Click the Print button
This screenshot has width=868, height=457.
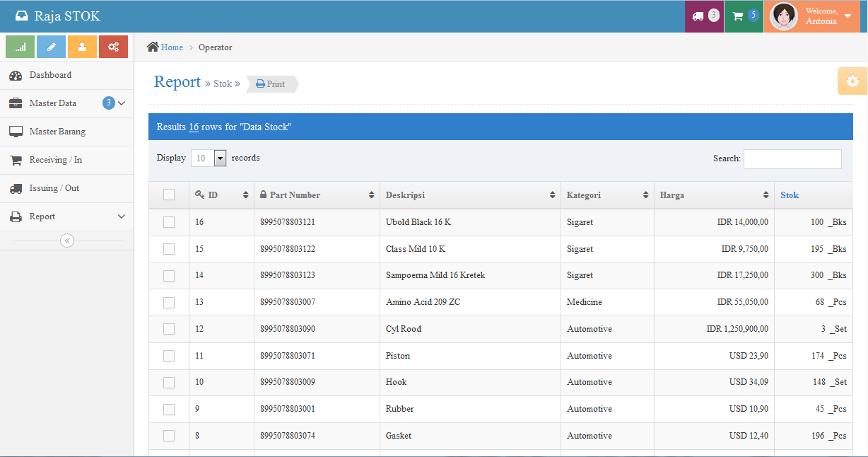pos(271,84)
